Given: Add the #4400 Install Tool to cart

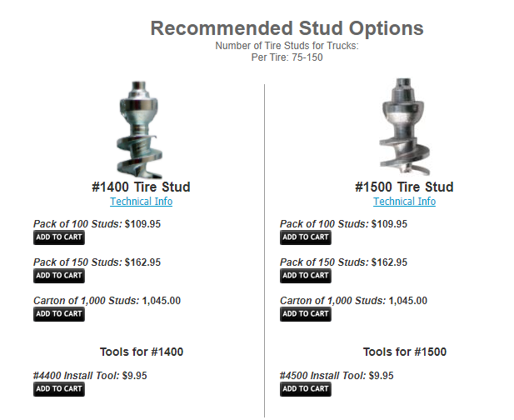Looking at the screenshot, I should [x=59, y=389].
